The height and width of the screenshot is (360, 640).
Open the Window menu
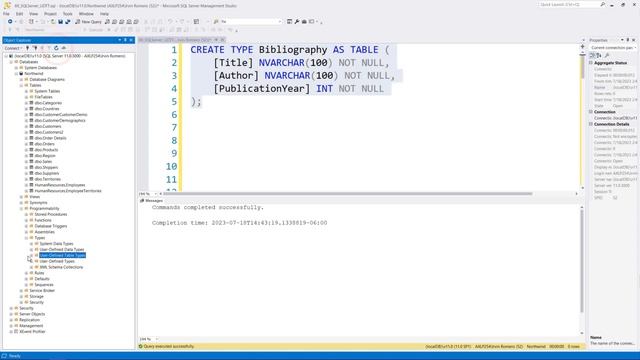coord(86,14)
